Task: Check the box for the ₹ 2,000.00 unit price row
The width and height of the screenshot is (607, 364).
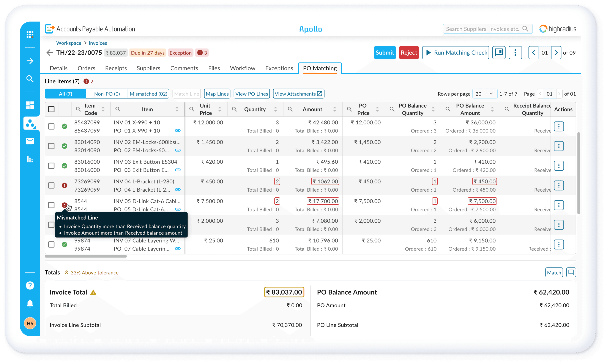Action: click(51, 225)
